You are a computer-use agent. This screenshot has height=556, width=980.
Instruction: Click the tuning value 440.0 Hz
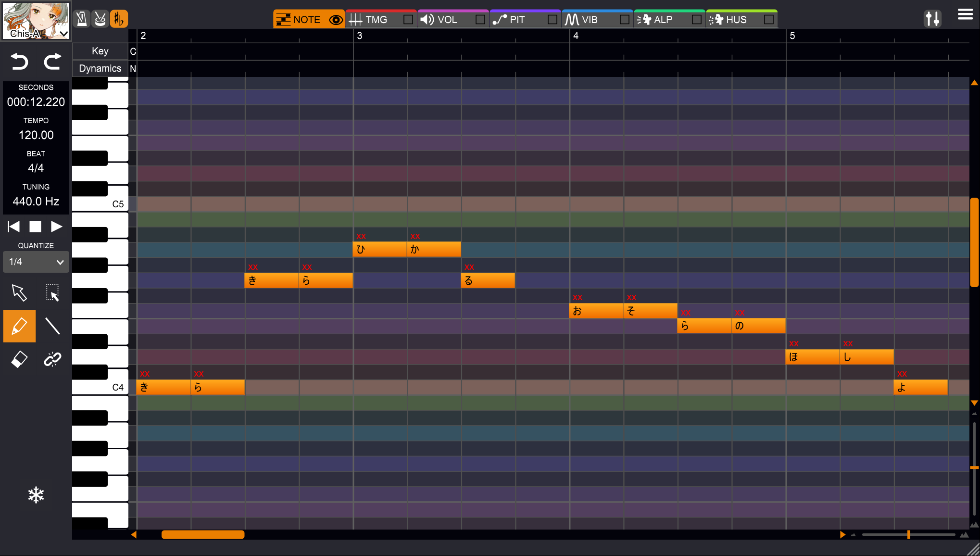click(36, 202)
